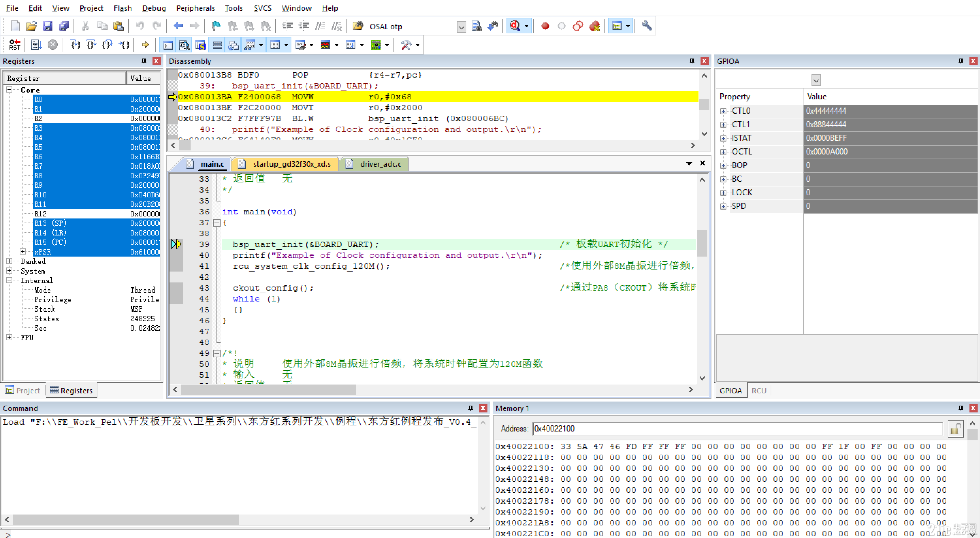Insert a breakpoint with the red dot

click(545, 26)
